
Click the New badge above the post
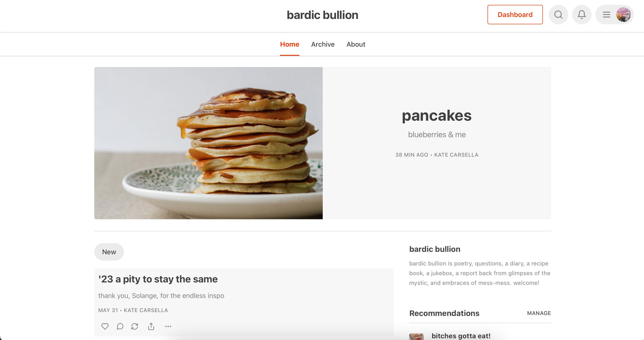(109, 252)
